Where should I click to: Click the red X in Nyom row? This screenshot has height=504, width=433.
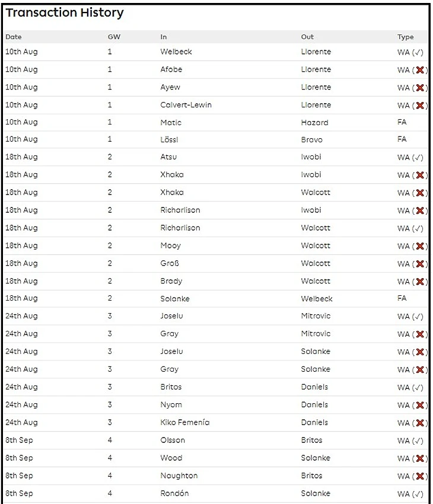tap(420, 405)
